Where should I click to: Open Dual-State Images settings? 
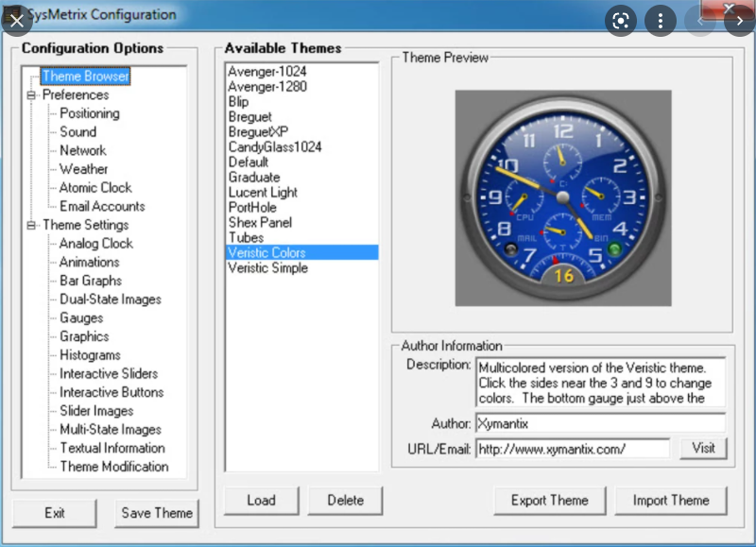point(111,299)
